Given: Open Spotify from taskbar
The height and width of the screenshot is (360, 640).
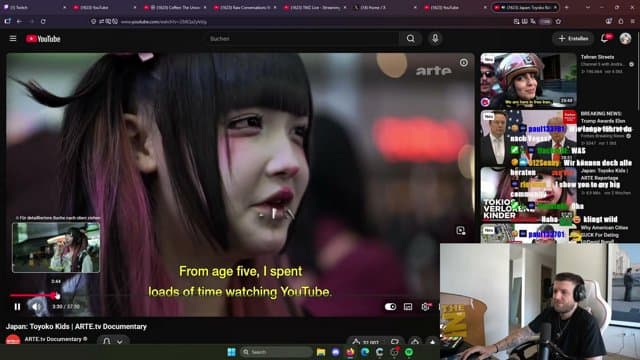Looking at the screenshot, I should tap(409, 352).
